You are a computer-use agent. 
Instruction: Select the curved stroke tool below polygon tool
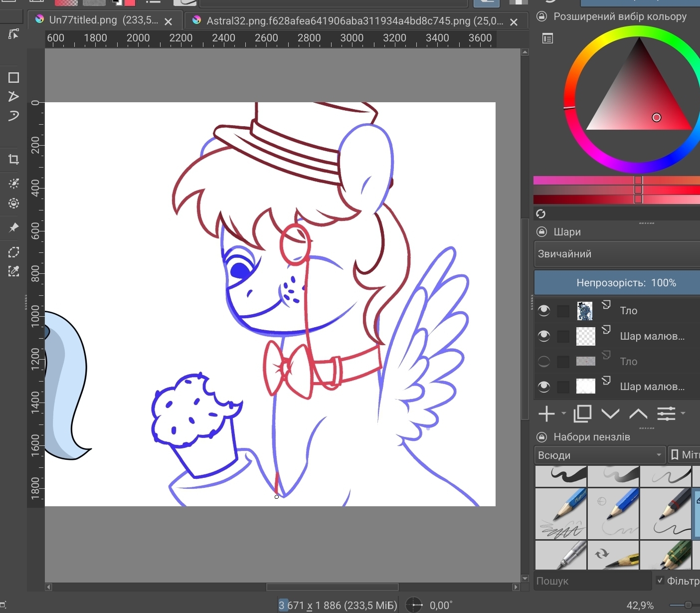click(x=13, y=116)
